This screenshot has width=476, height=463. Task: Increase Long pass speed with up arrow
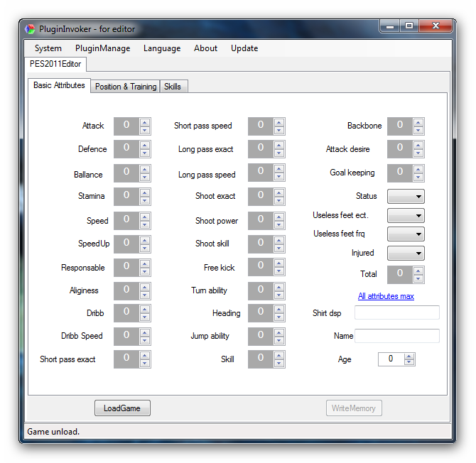[x=279, y=169]
